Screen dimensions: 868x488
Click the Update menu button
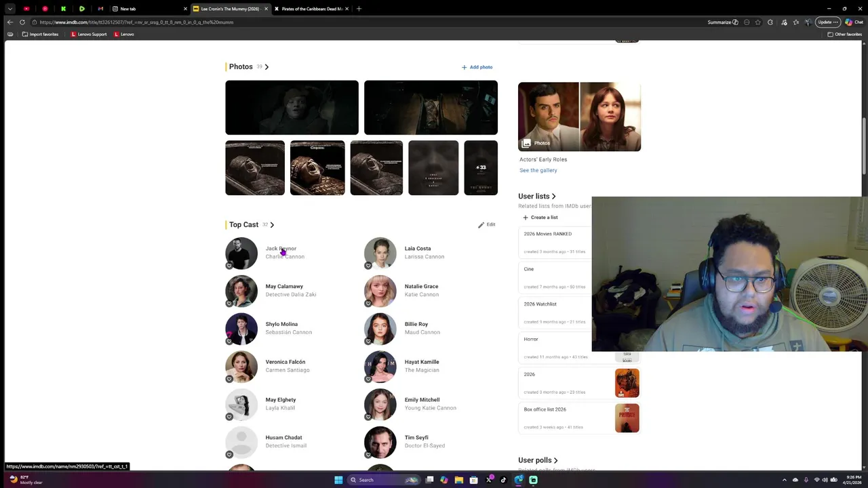pyautogui.click(x=828, y=22)
